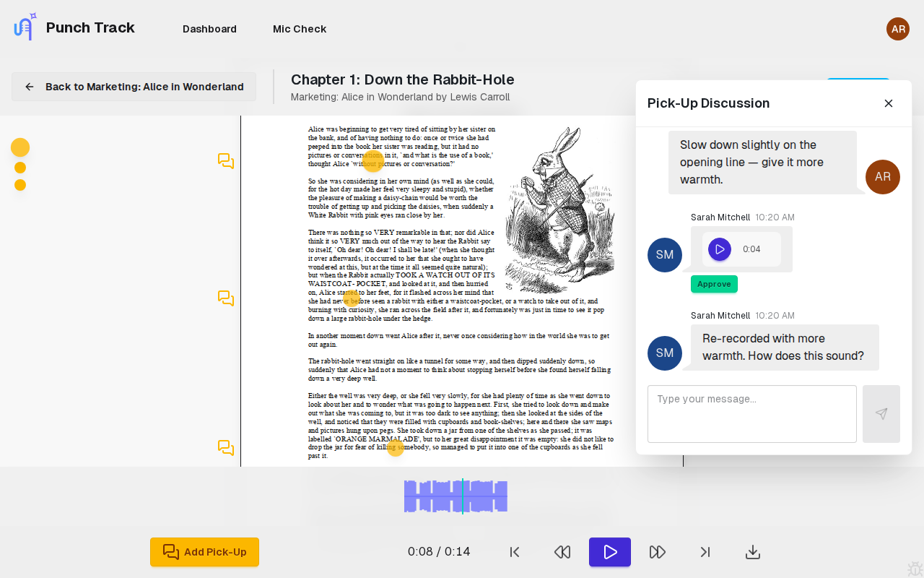Add a new pick-up
This screenshot has width=924, height=578.
[204, 551]
